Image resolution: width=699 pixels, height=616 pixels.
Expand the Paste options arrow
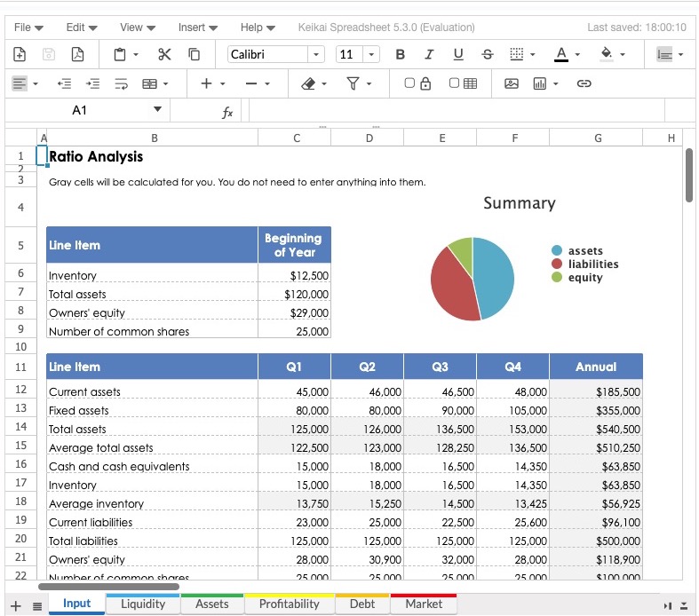[x=136, y=54]
